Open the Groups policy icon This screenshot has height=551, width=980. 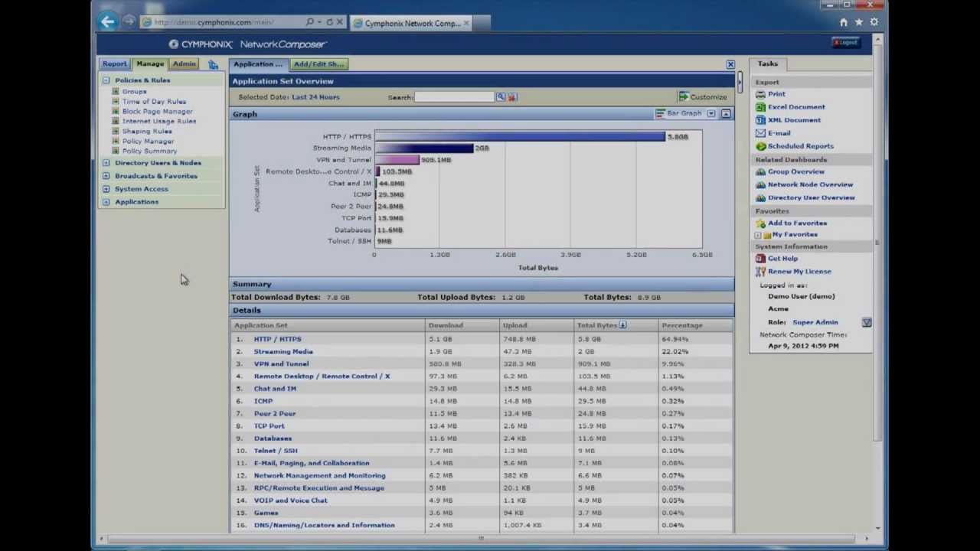[x=116, y=91]
